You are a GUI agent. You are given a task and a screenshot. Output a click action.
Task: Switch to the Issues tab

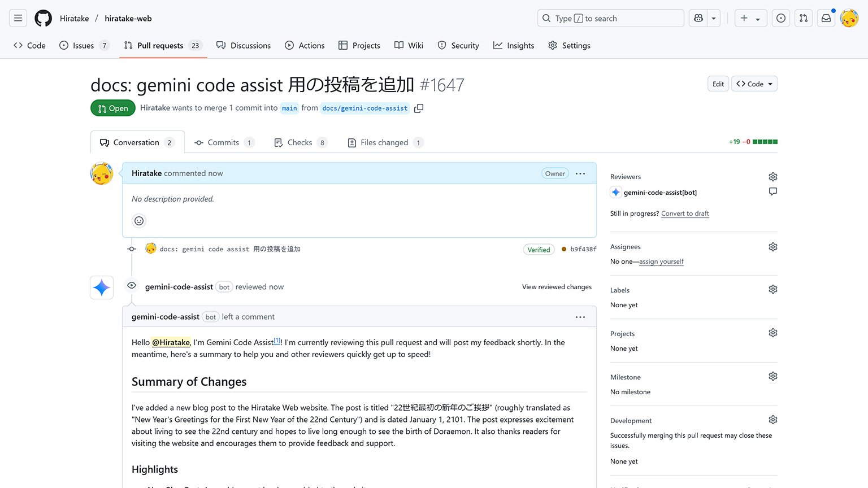click(x=84, y=45)
